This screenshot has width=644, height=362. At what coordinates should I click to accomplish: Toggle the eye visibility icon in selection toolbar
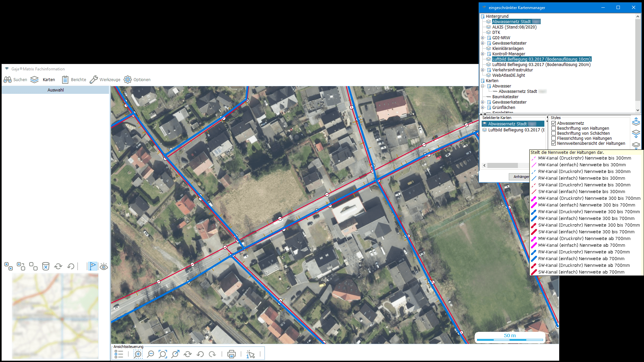click(x=104, y=266)
